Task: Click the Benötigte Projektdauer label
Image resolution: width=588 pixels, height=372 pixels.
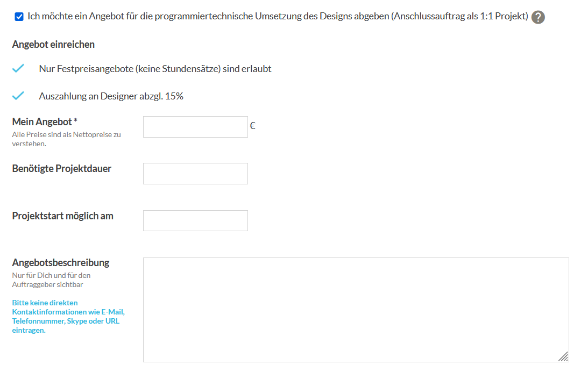Action: tap(61, 169)
